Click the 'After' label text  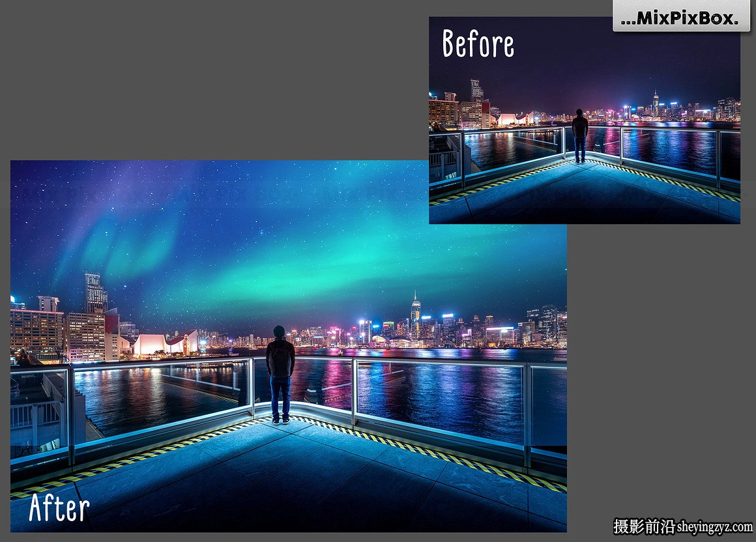(59, 507)
